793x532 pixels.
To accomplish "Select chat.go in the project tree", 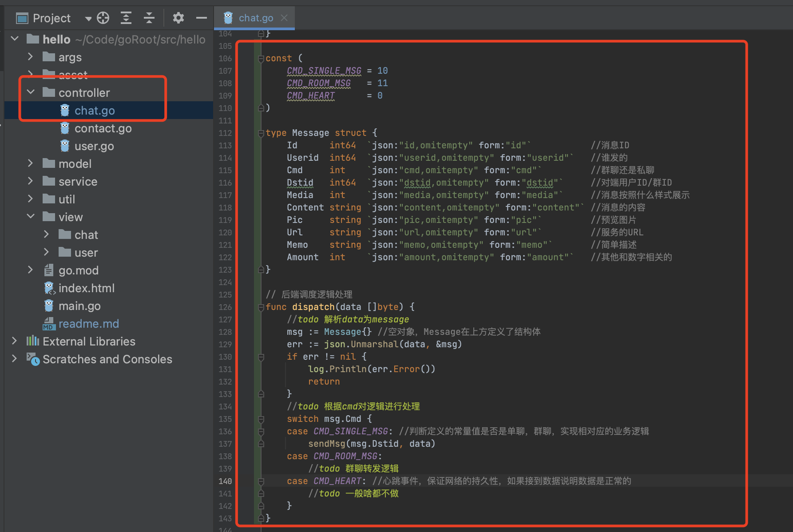I will [x=95, y=111].
